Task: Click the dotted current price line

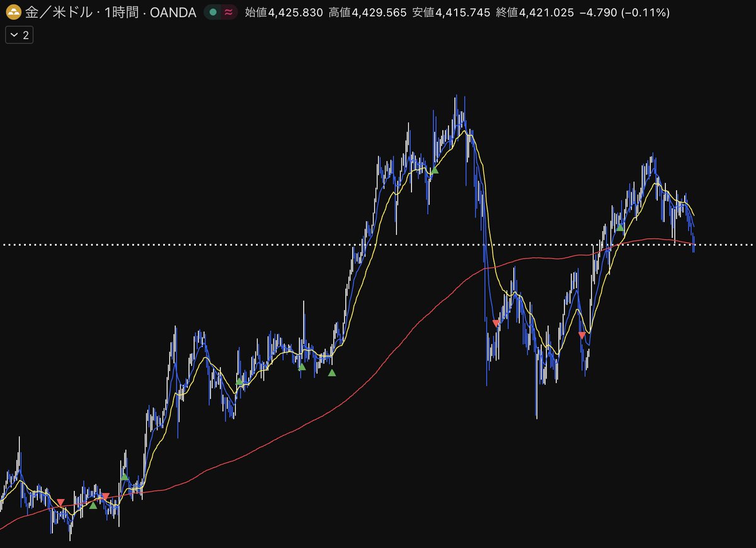Action: click(x=378, y=244)
